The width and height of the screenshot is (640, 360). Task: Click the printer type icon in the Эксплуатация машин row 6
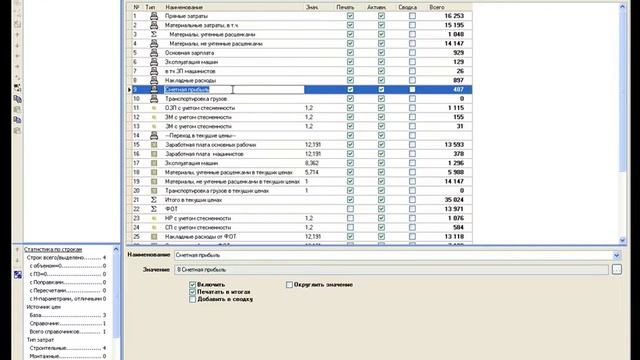(x=154, y=62)
